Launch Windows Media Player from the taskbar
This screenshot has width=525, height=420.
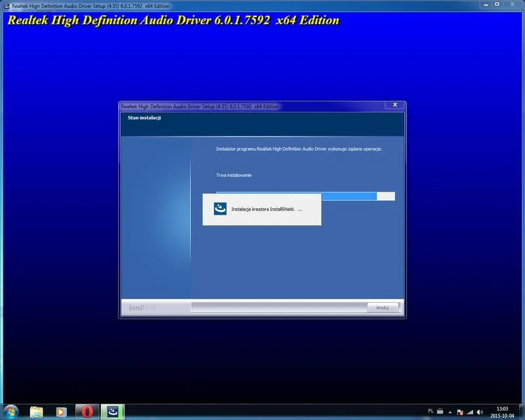coord(61,411)
